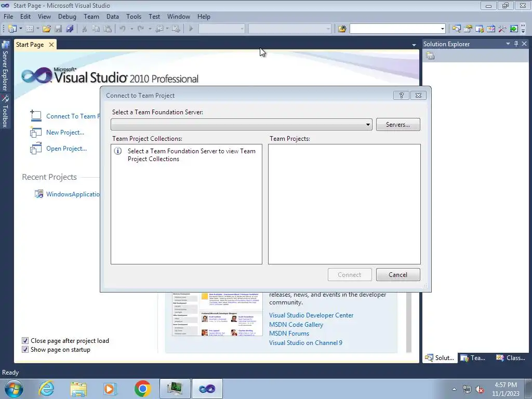
Task: Click the taskbar clock showing 4:57 PM
Action: click(506, 389)
